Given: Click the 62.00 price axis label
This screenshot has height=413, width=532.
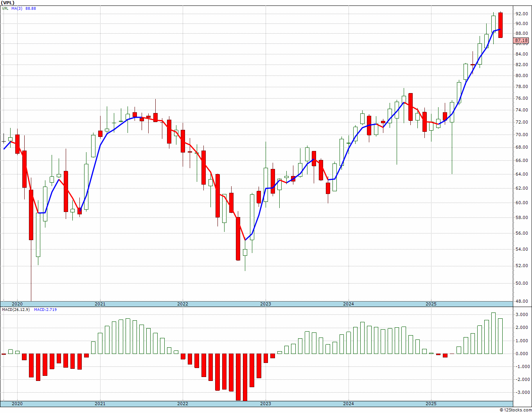Looking at the screenshot, I should [x=521, y=188].
